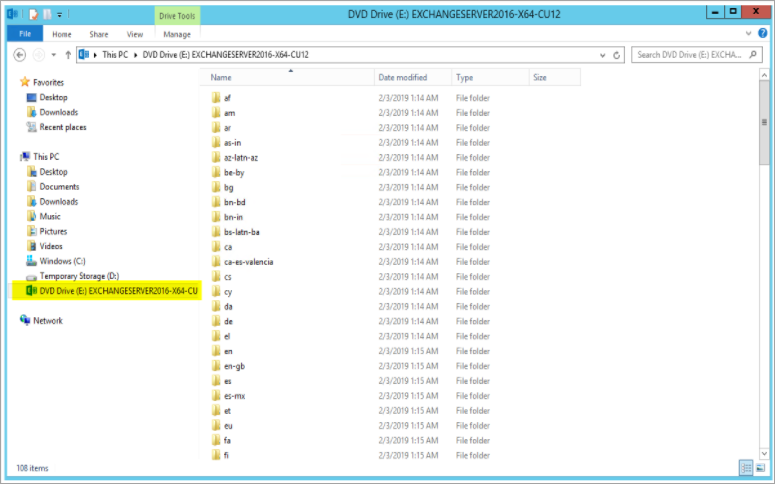This screenshot has height=484, width=775.
Task: Open the File menu
Action: [x=24, y=34]
